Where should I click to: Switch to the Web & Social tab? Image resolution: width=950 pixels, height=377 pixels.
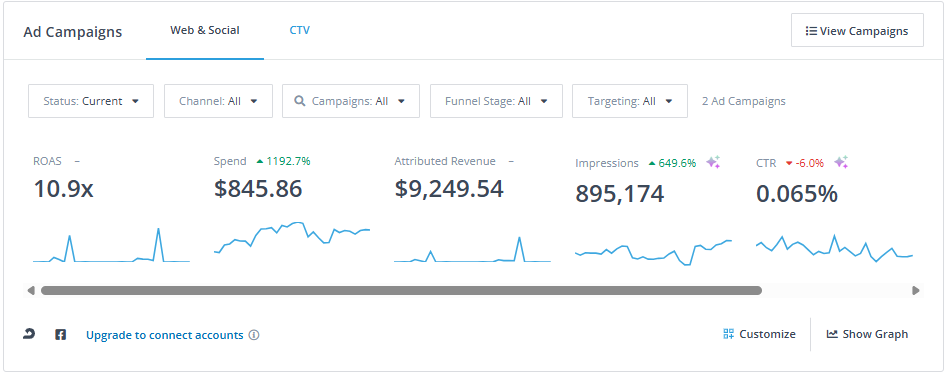205,30
